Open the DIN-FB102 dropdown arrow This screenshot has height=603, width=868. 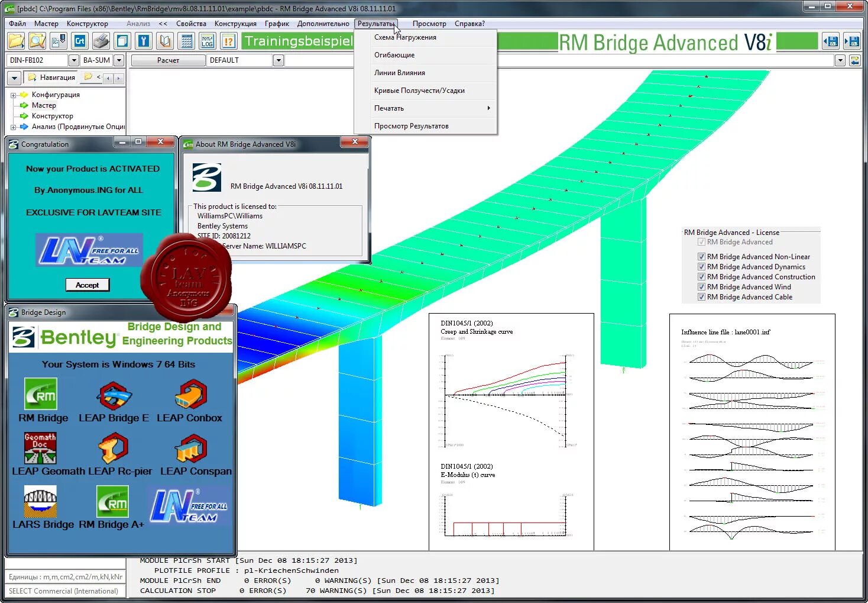click(74, 60)
